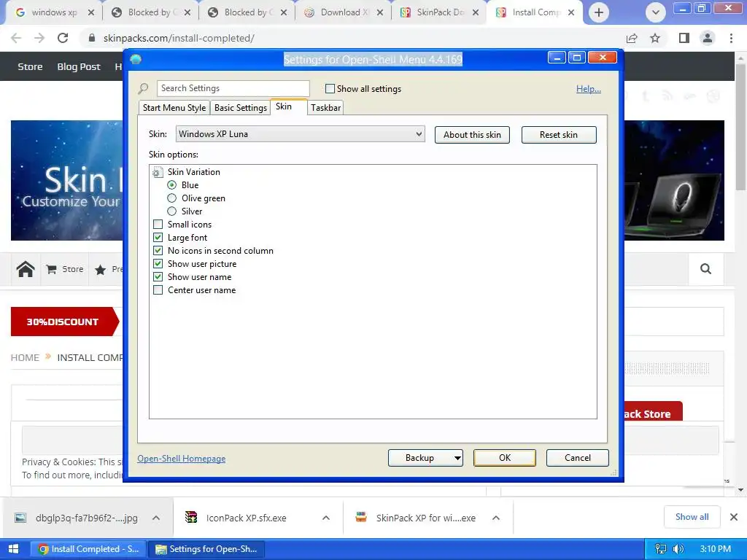Click the website home icon
The image size is (747, 560).
coord(26,269)
